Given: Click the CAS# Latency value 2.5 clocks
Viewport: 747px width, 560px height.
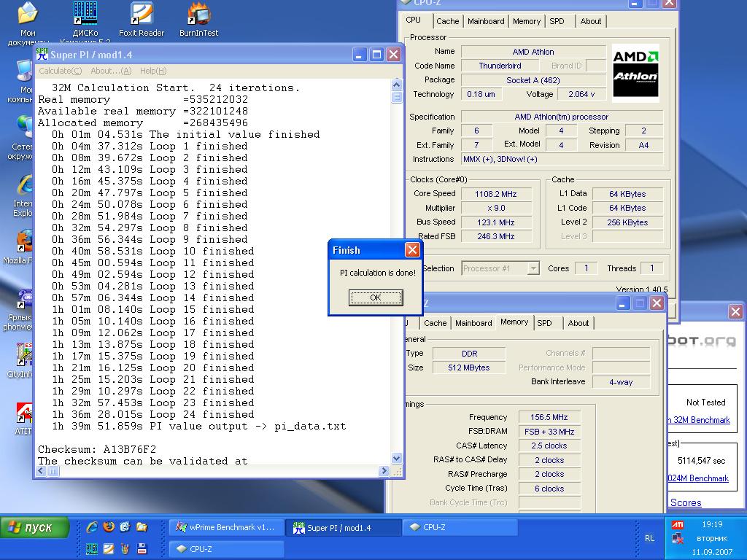Looking at the screenshot, I should (x=549, y=446).
